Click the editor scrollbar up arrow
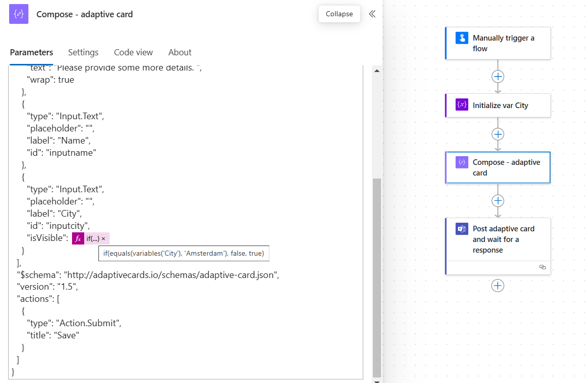Screen dimensions: 588x383 (x=377, y=71)
